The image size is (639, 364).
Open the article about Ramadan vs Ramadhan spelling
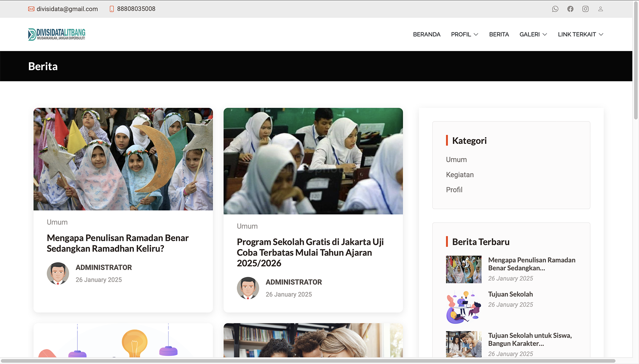pos(118,243)
